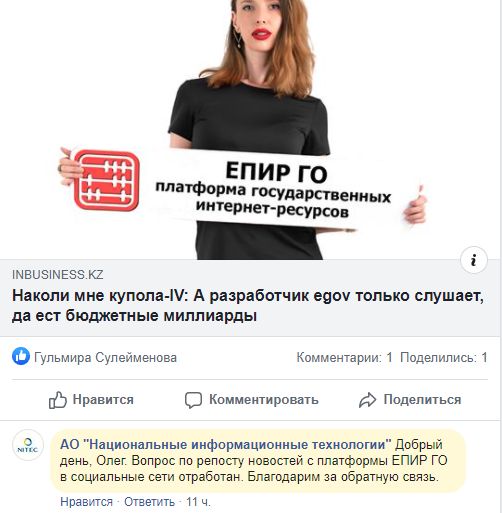Image resolution: width=502 pixels, height=513 pixels.
Task: Like the comment via small Нравится link
Action: click(x=87, y=502)
